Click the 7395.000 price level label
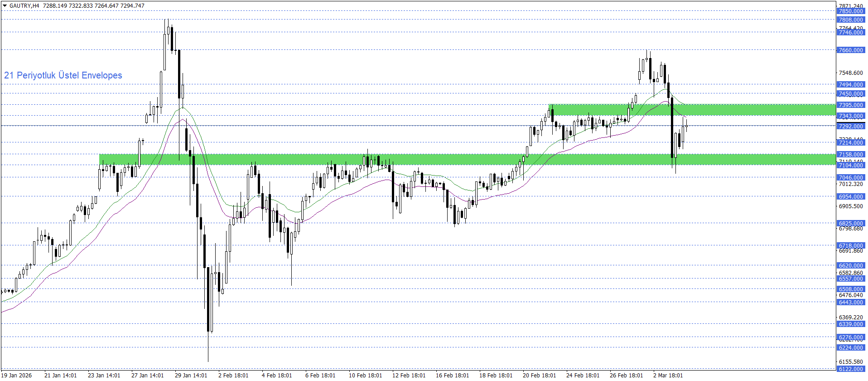This screenshot has height=381, width=868. pos(850,105)
